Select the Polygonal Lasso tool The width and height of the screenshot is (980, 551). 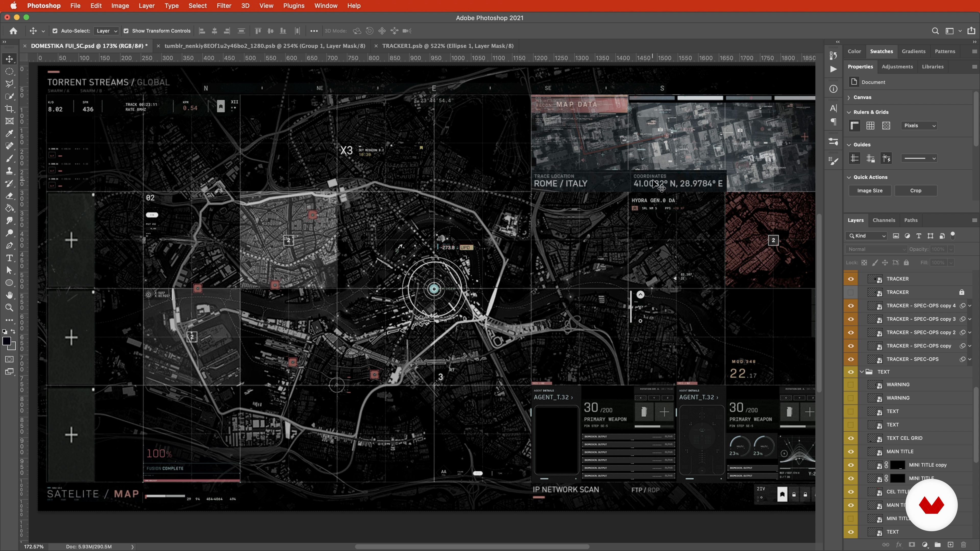click(9, 84)
